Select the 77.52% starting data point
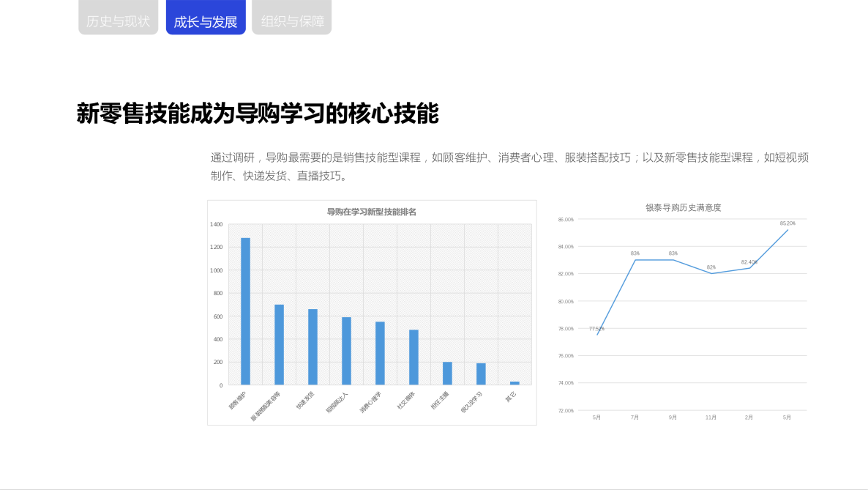Viewport: 868px width, 490px height. point(596,328)
